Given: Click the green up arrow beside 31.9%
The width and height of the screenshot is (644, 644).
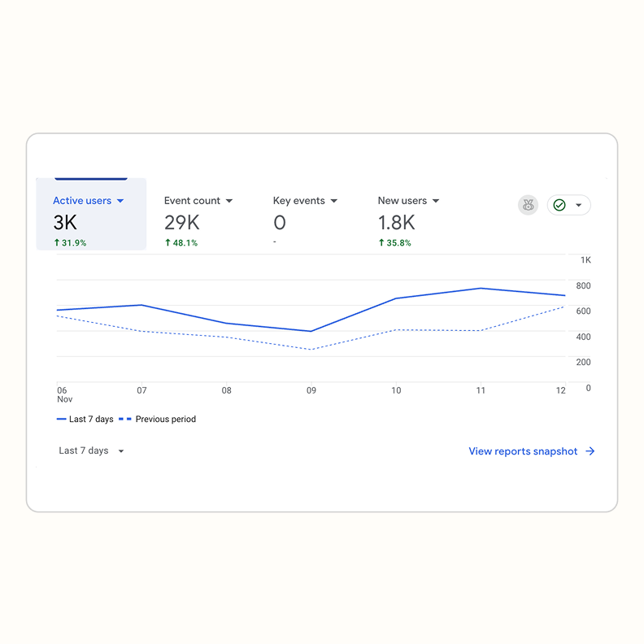Looking at the screenshot, I should (x=57, y=243).
